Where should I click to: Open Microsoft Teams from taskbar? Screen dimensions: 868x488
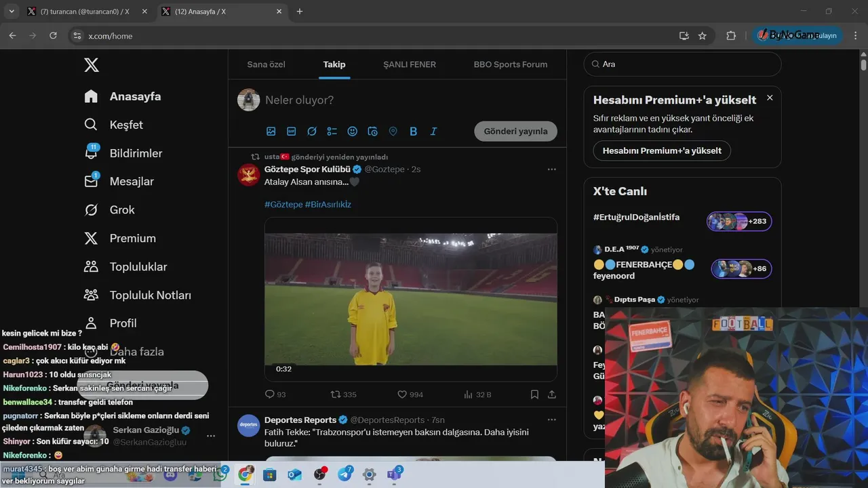pyautogui.click(x=394, y=474)
